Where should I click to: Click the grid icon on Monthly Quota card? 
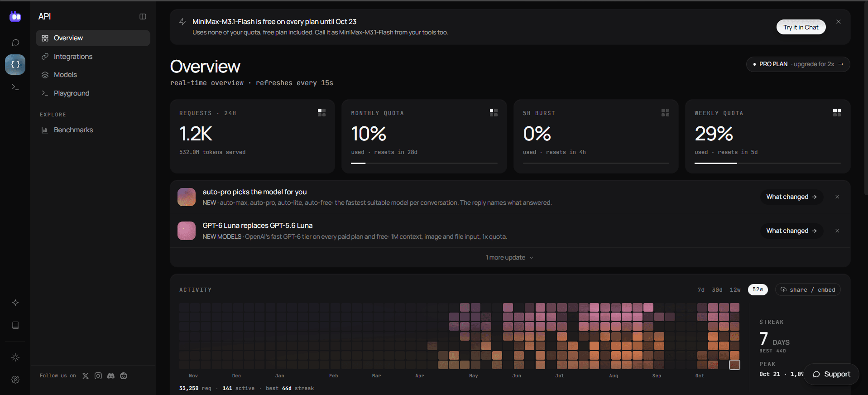pos(494,112)
